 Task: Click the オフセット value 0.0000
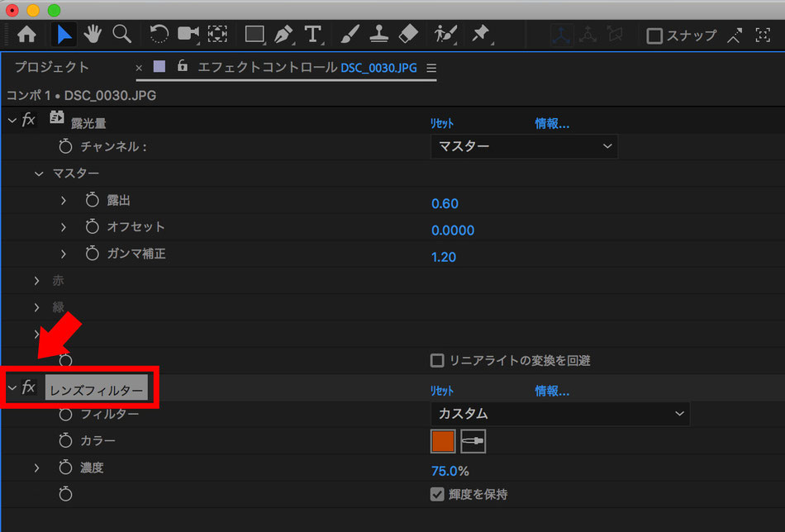453,230
